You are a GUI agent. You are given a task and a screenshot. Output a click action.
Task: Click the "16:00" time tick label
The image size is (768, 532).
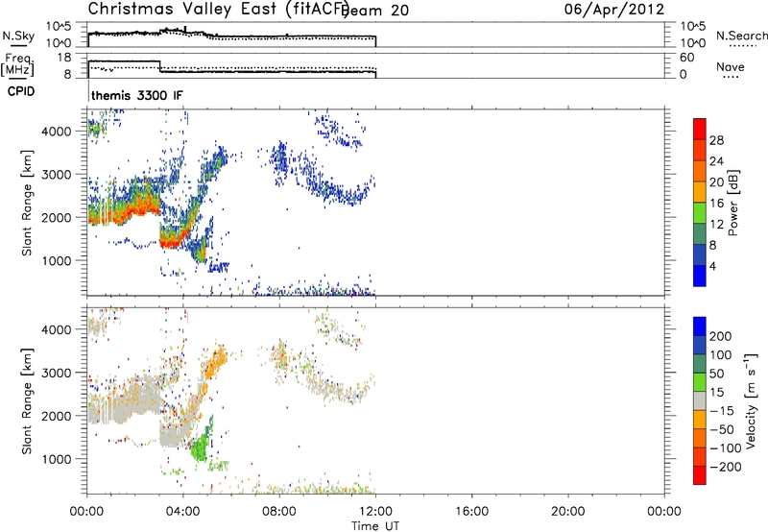pyautogui.click(x=471, y=512)
